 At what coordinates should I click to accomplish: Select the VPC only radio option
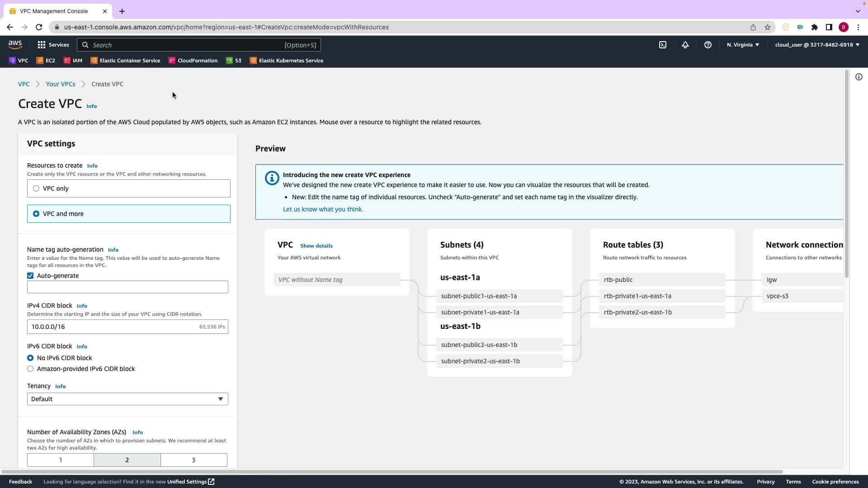pos(36,188)
